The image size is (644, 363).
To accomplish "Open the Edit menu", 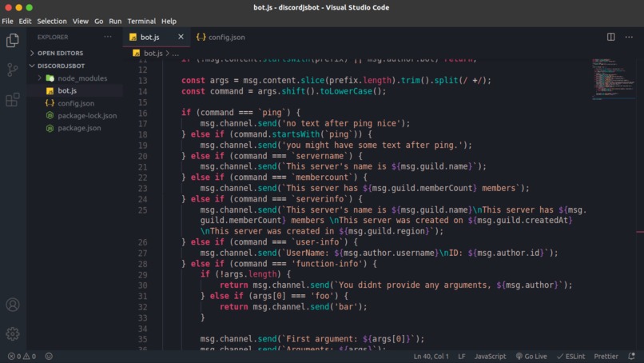I will (25, 21).
